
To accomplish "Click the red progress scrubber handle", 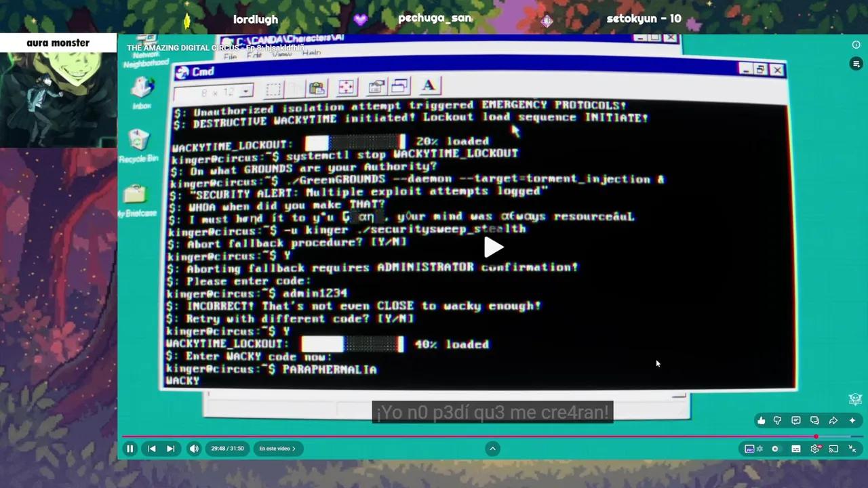I will point(816,437).
